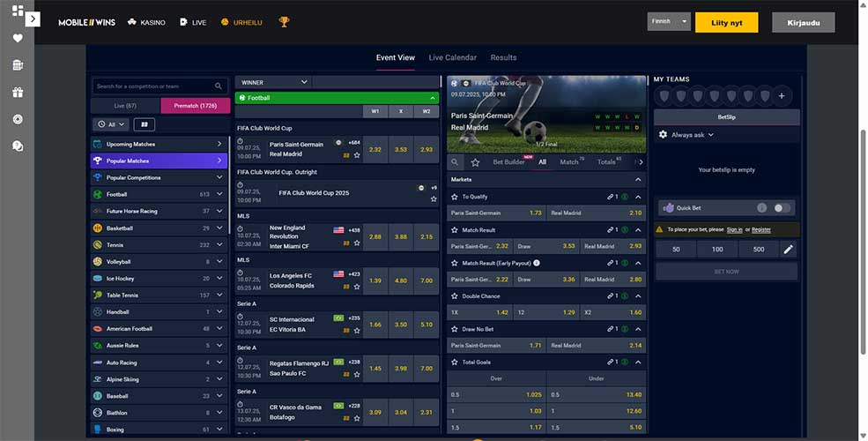Collapse the Markets header section
This screenshot has width=868, height=441.
[x=638, y=180]
